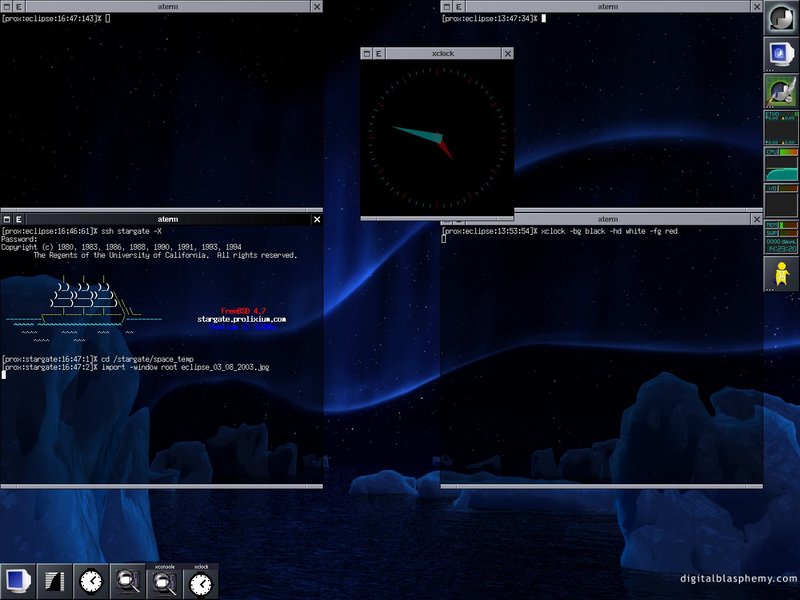Close the aterm showing prompt 16:47:143

coord(317,7)
